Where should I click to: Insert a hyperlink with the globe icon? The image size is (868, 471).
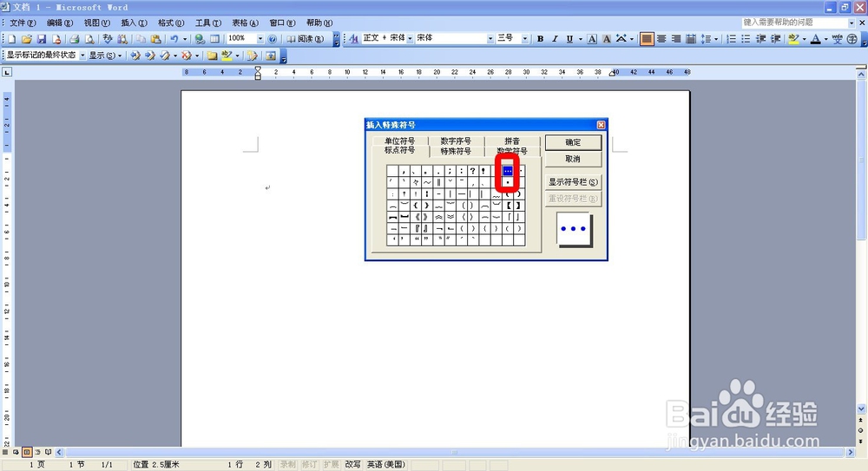click(200, 39)
